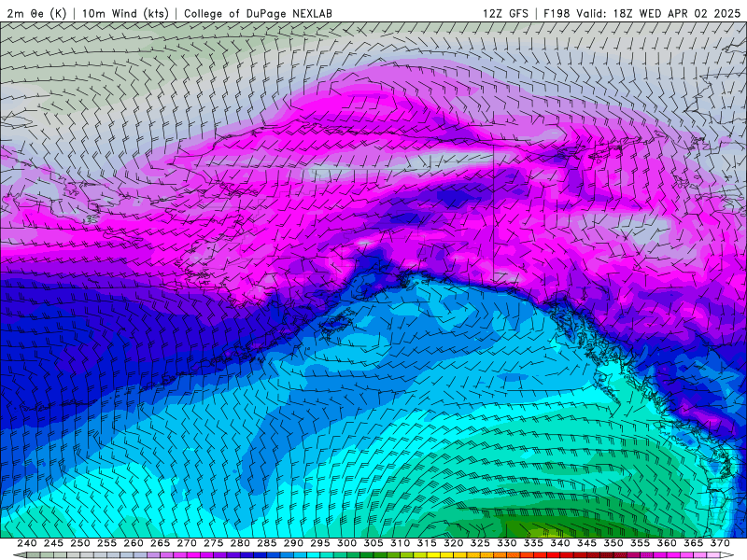
Task: Click the "2m θe (K)" title text
Action: point(36,13)
